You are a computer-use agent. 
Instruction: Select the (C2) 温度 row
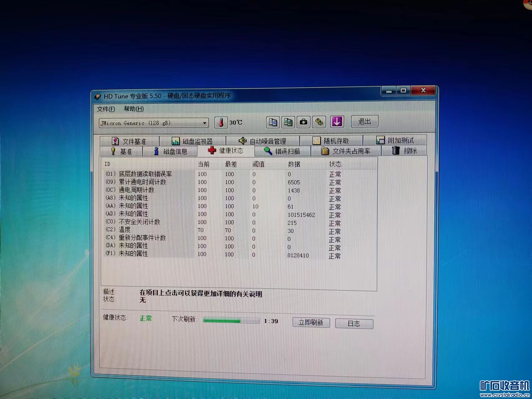224,230
